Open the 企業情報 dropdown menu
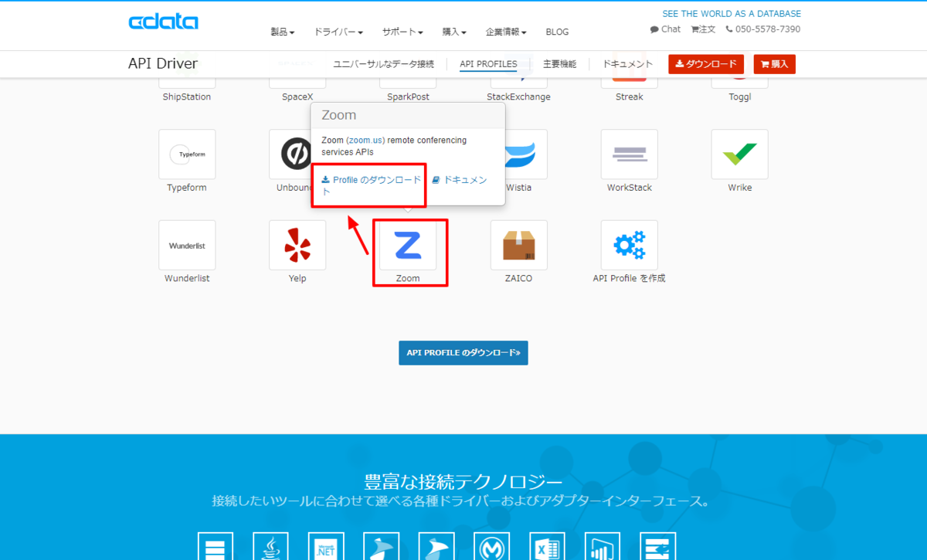Viewport: 927px width, 560px height. coord(506,32)
